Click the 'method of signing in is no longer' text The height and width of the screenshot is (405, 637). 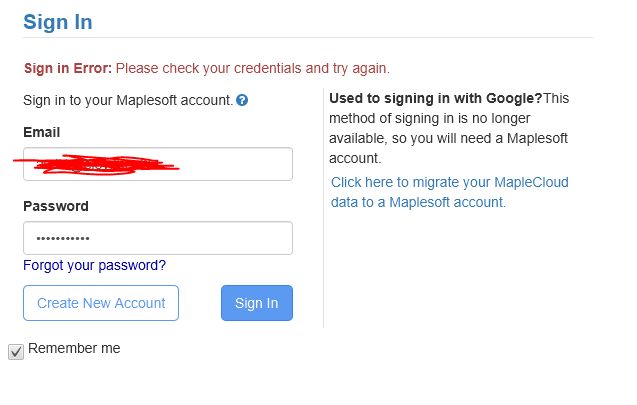coord(429,118)
